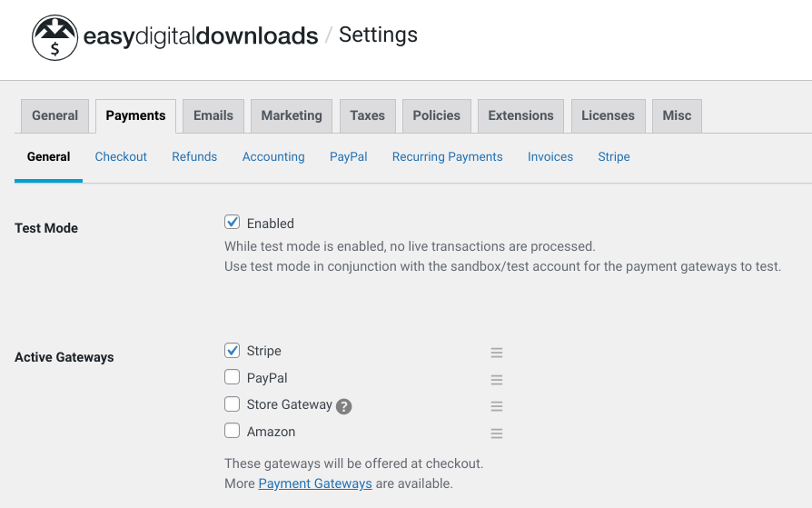The height and width of the screenshot is (508, 812).
Task: Click the Amazon gateway drag handle icon
Action: pyautogui.click(x=497, y=433)
